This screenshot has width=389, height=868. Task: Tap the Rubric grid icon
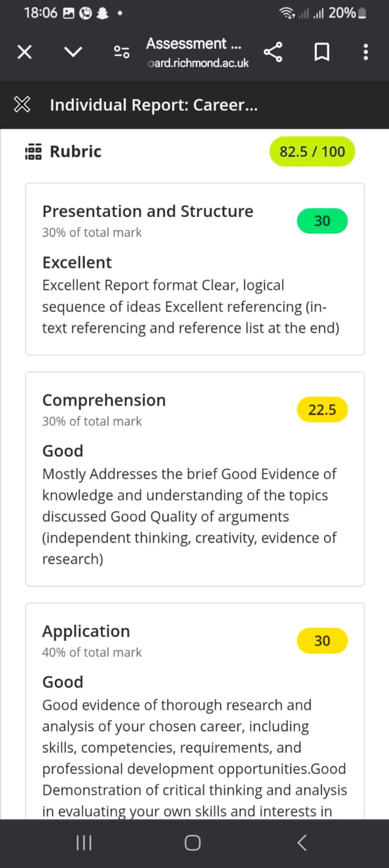coord(32,151)
